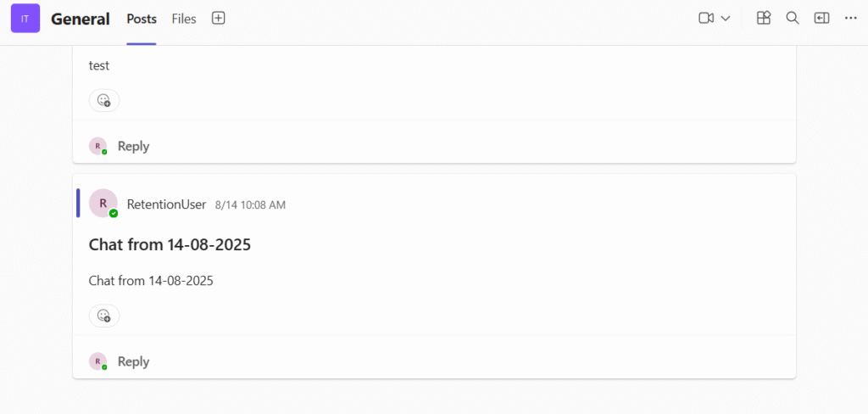This screenshot has width=868, height=414.
Task: Click the 8/14 10:08 AM timestamp
Action: (x=250, y=205)
